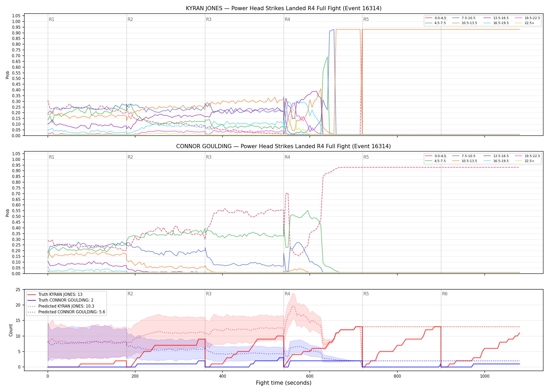The width and height of the screenshot is (549, 392).
Task: Select the 10.5-13.5 legend label in Connor Goulding chart
Action: click(469, 161)
